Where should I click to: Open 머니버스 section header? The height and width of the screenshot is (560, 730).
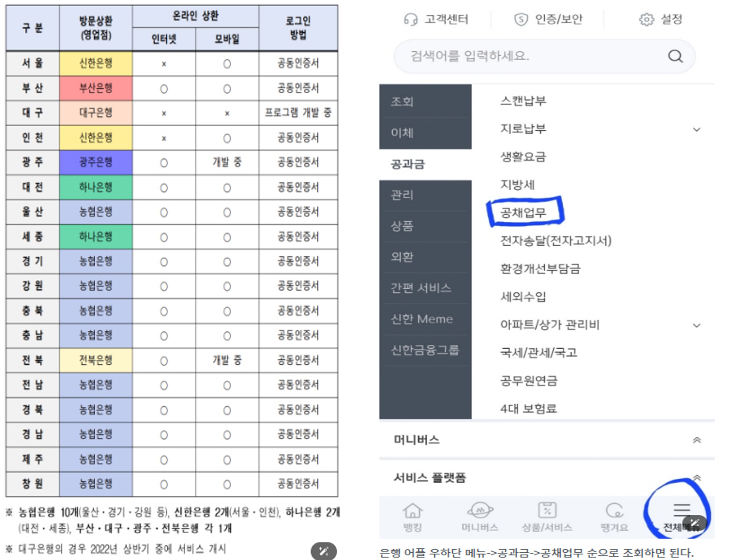coord(547,440)
